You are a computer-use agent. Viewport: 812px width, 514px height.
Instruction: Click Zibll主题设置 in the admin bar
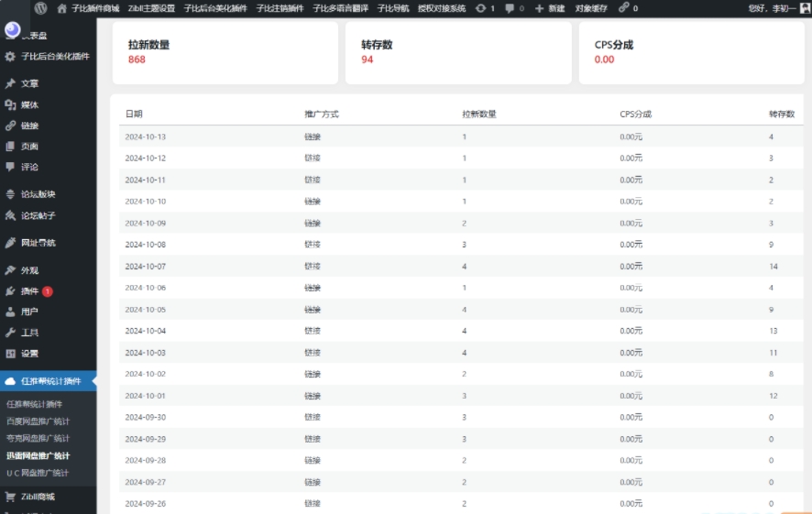[x=151, y=7]
